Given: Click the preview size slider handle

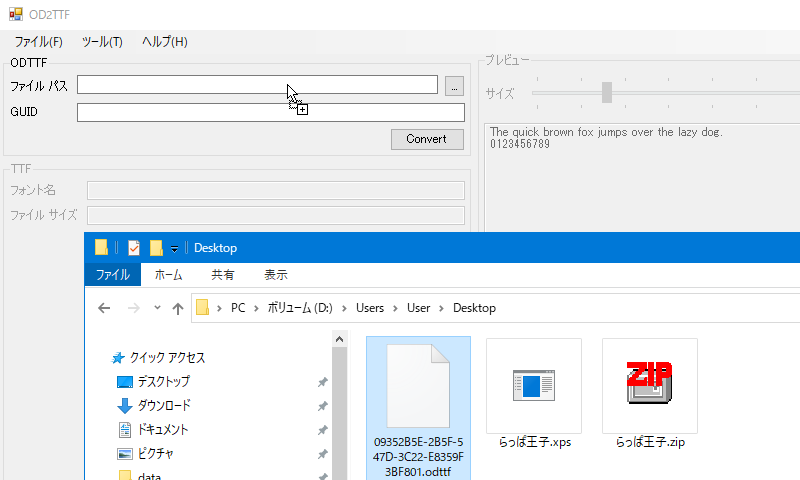Looking at the screenshot, I should pos(606,93).
